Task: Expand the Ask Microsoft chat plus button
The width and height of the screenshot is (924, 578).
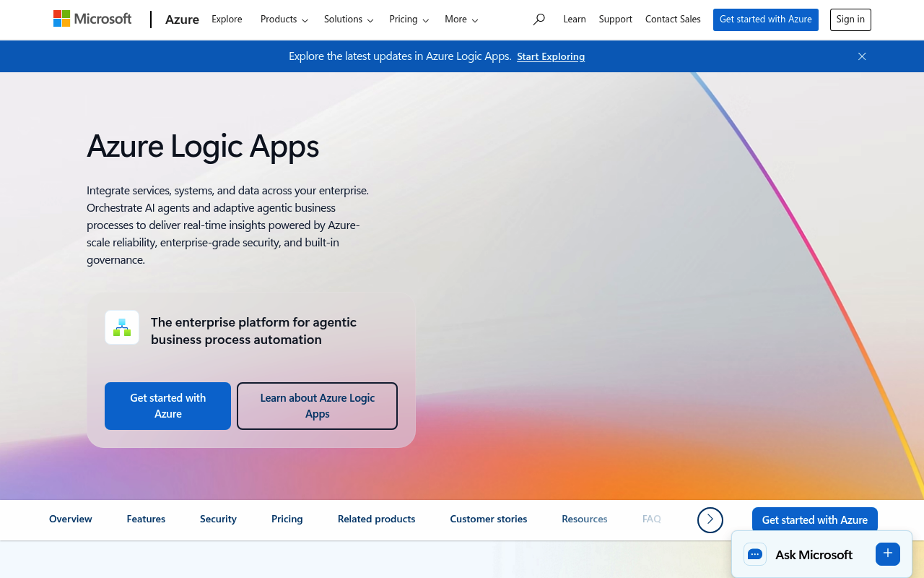Action: click(x=888, y=553)
